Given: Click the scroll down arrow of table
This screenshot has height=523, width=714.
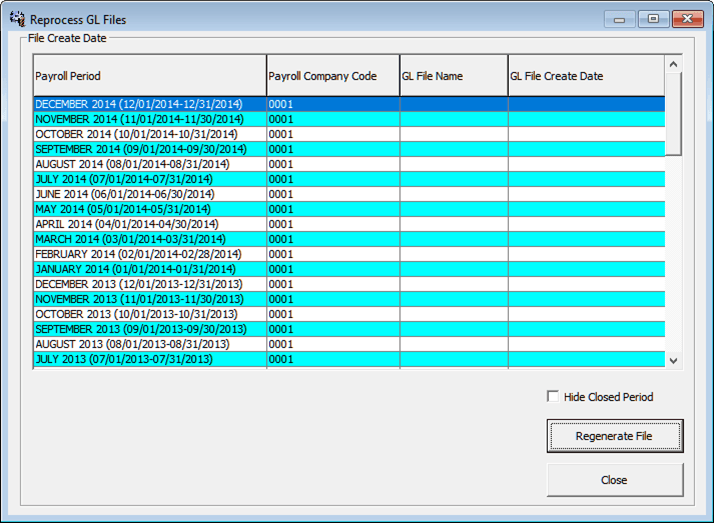Looking at the screenshot, I should [673, 361].
